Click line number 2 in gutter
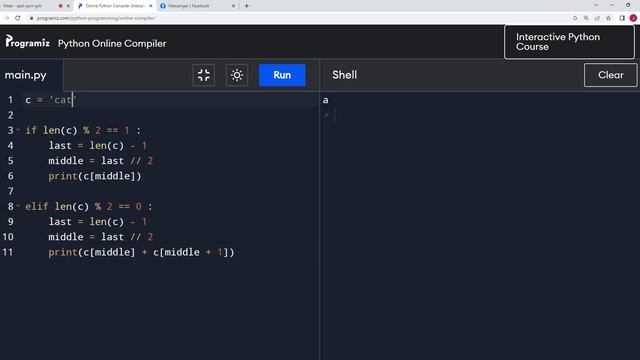 11,115
